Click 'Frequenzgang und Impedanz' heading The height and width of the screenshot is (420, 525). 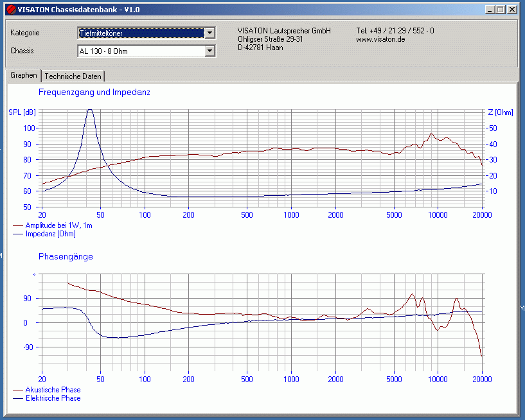[94, 92]
